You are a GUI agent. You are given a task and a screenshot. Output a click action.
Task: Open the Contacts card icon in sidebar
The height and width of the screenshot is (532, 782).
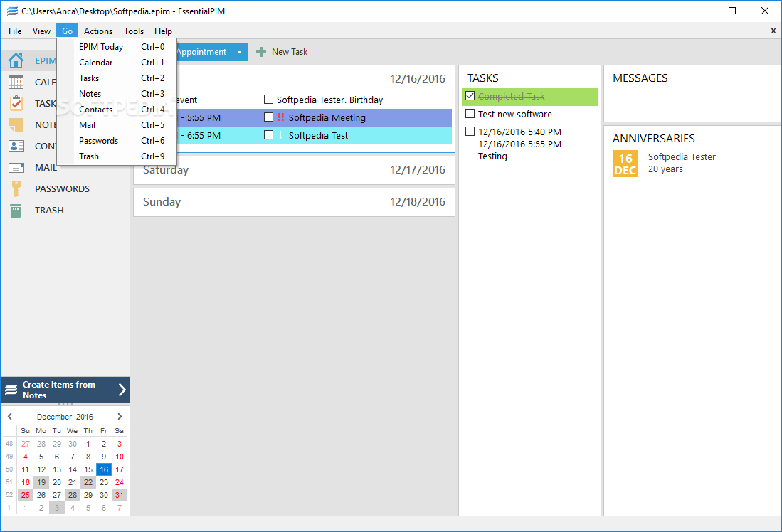point(16,146)
